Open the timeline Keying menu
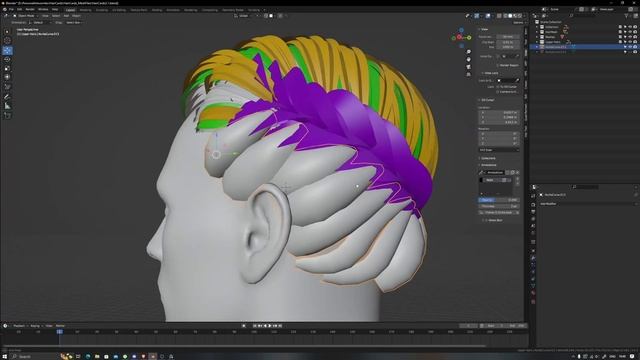 pyautogui.click(x=35, y=326)
